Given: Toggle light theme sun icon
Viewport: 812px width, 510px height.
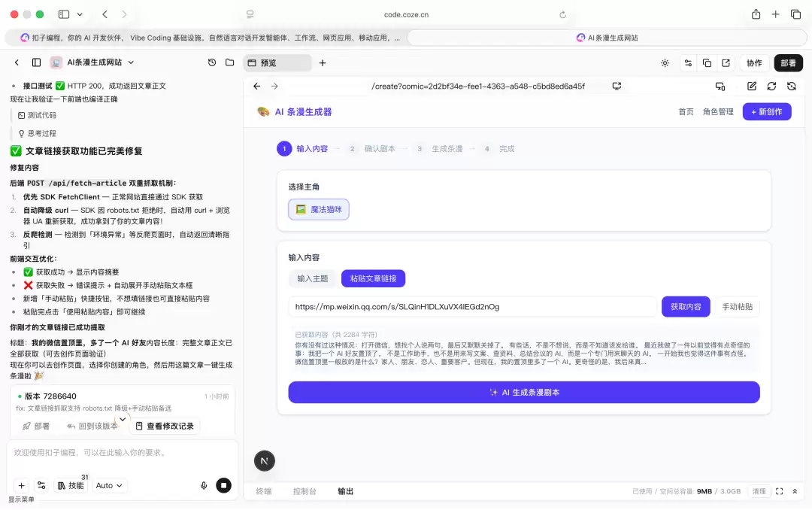Looking at the screenshot, I should pyautogui.click(x=665, y=62).
